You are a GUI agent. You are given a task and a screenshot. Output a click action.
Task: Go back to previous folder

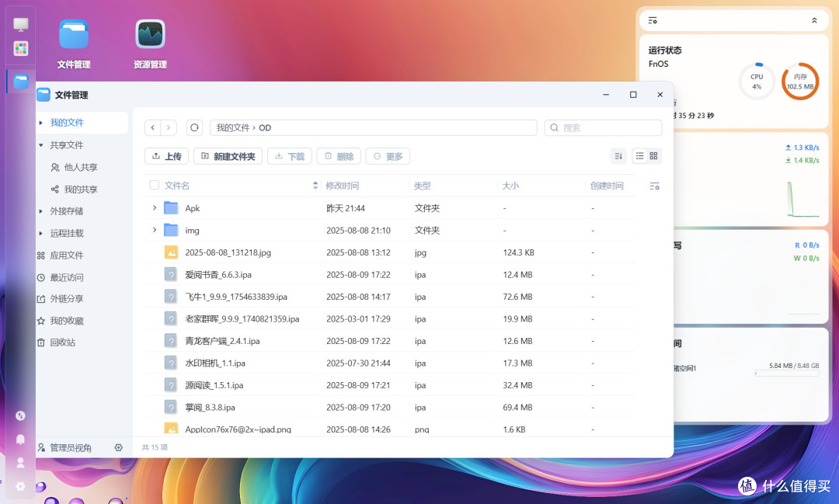153,127
